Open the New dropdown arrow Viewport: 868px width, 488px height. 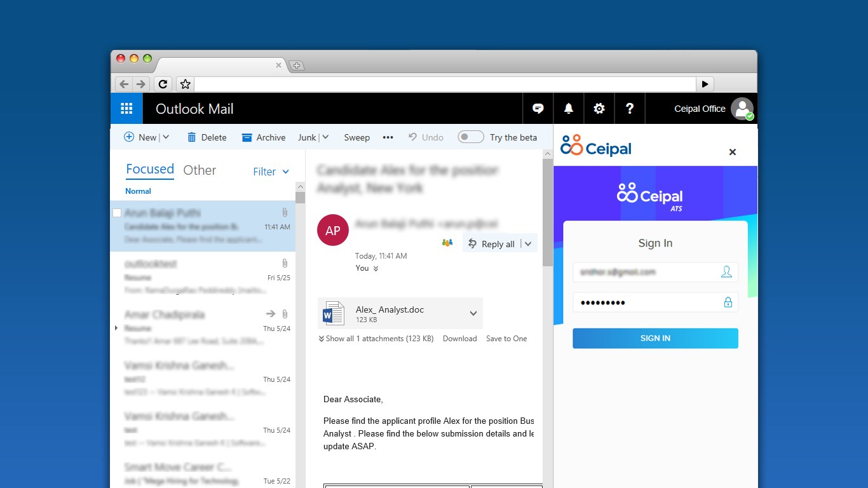pos(166,137)
